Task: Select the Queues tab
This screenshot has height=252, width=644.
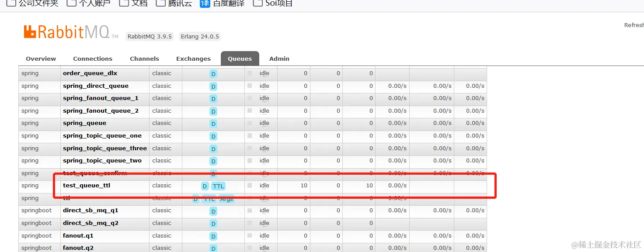Action: pos(240,59)
